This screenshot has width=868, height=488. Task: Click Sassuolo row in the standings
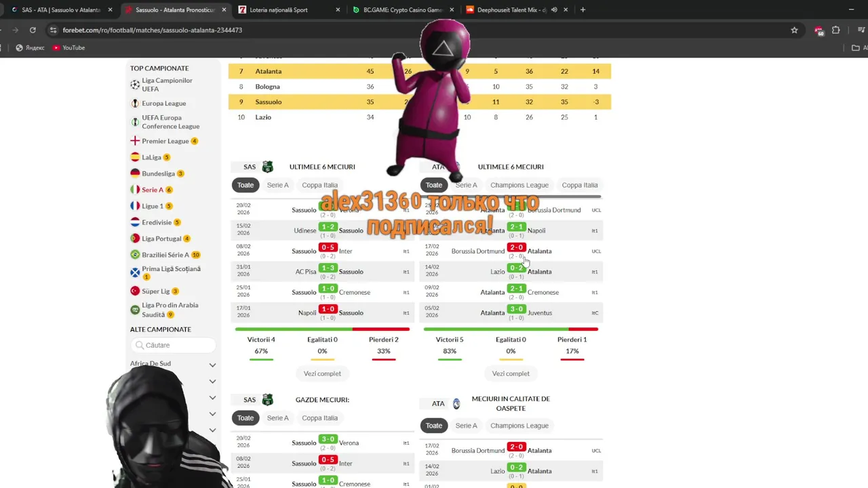pyautogui.click(x=420, y=102)
